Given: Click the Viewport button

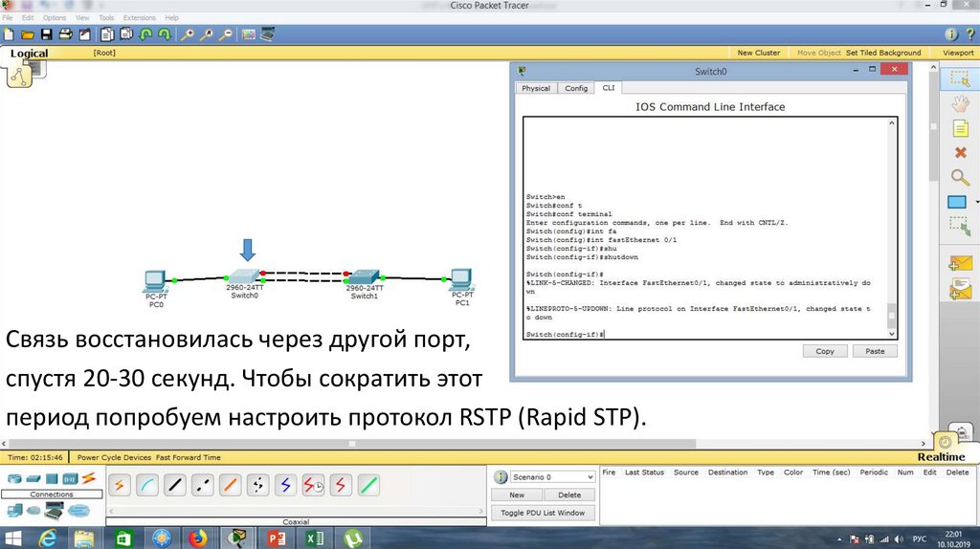Looking at the screenshot, I should coord(957,54).
